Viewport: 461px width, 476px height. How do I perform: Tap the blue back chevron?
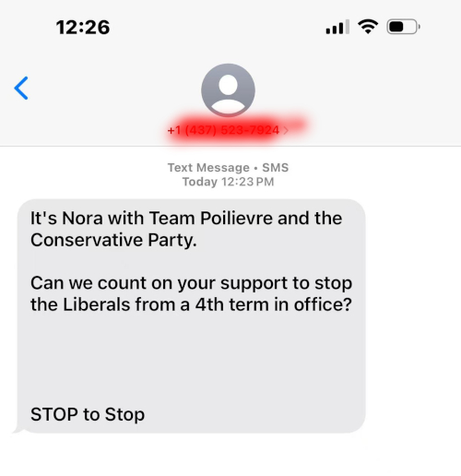[x=21, y=88]
